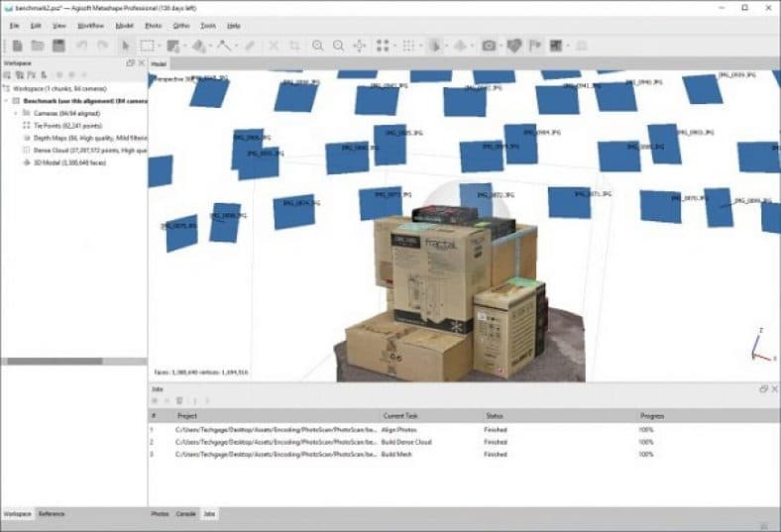Screen dimensions: 781x532
Task: Switch to the Photos tab
Action: (160, 513)
